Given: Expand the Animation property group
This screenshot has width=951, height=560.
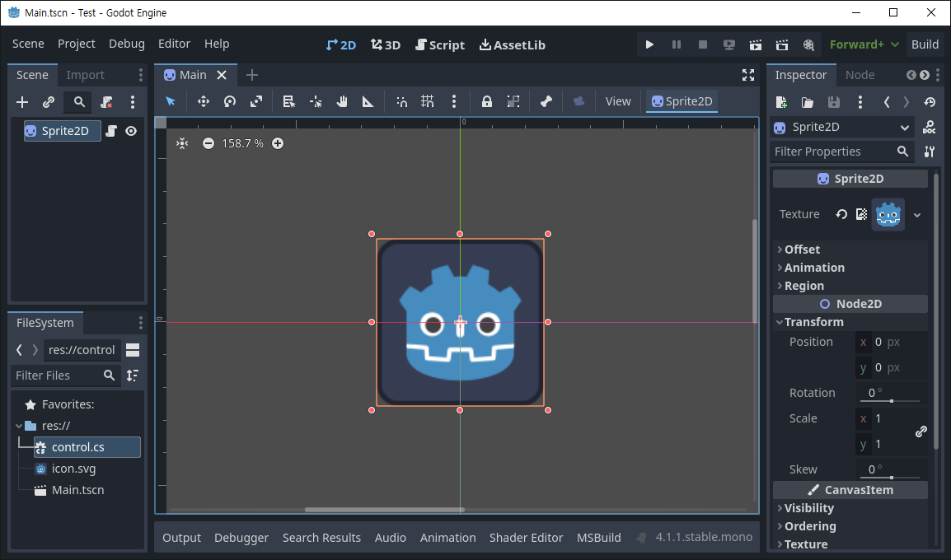Looking at the screenshot, I should pyautogui.click(x=851, y=268).
